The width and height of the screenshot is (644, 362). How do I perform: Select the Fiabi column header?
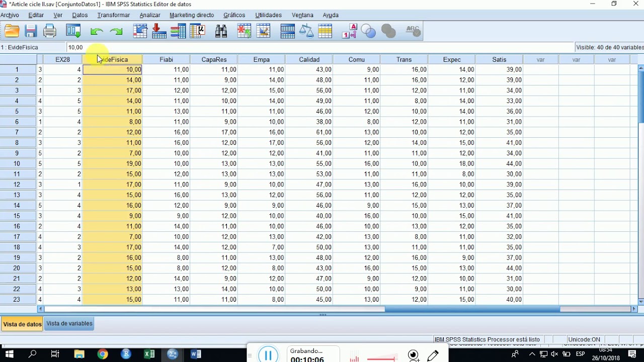tap(167, 59)
